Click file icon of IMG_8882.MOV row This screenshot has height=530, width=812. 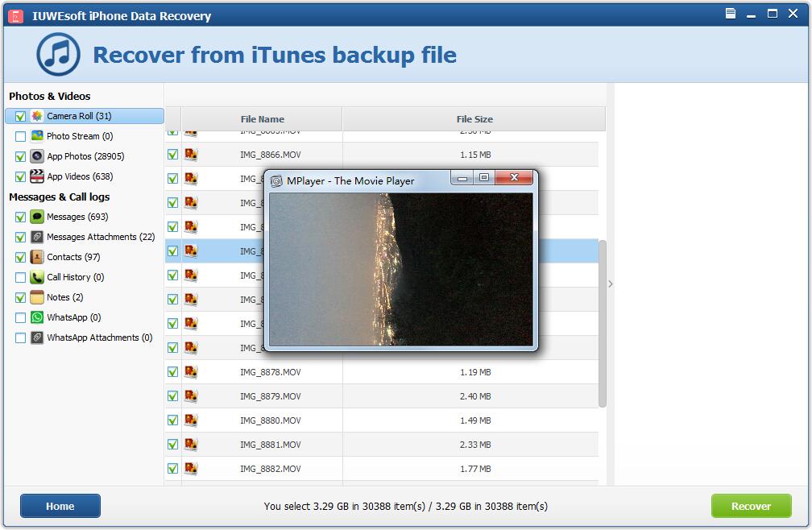coord(191,469)
